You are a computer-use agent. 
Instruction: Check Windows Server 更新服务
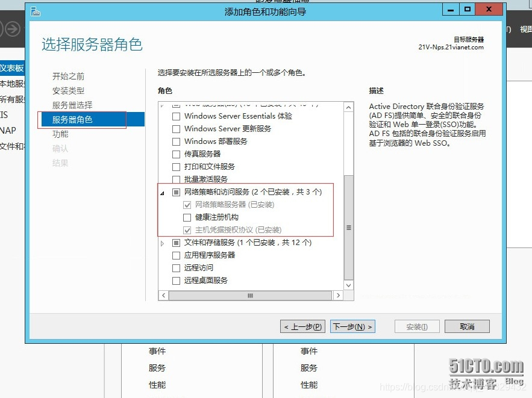[x=176, y=129]
